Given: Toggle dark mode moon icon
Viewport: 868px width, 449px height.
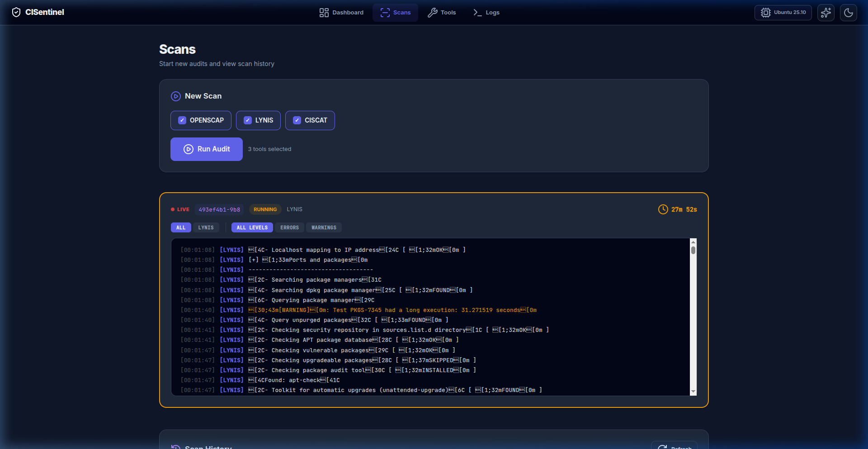Looking at the screenshot, I should tap(849, 13).
